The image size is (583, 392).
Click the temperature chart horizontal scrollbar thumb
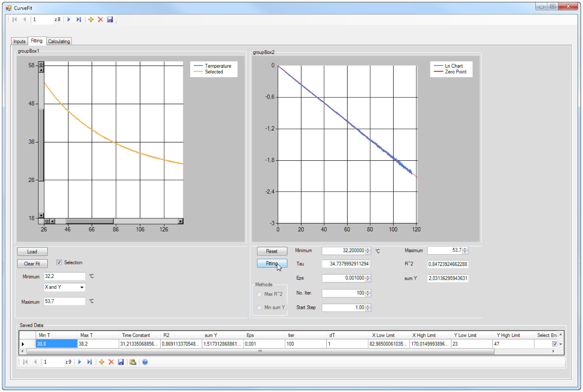click(89, 221)
